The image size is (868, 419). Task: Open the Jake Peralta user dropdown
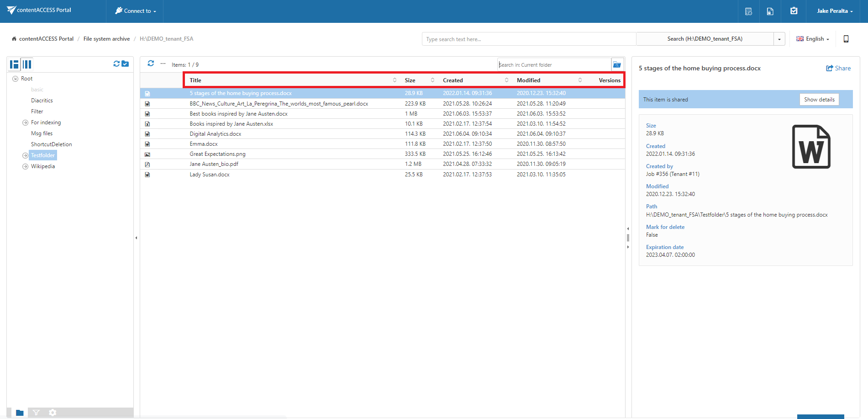pyautogui.click(x=835, y=11)
